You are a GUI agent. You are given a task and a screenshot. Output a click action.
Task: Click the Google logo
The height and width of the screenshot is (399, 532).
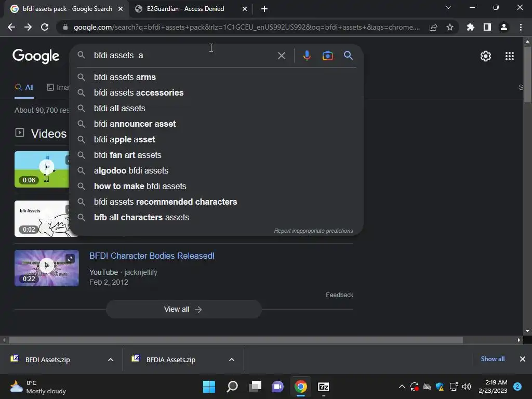tap(36, 56)
